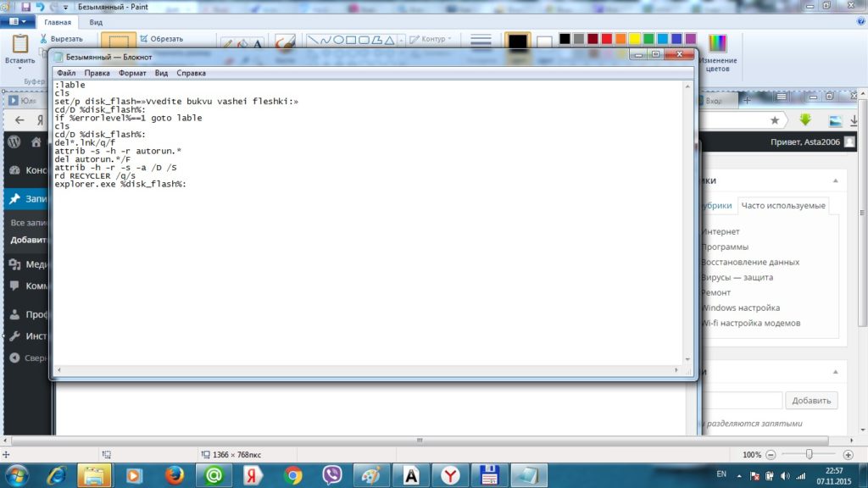
Task: Click the Paint palette taskbar icon
Action: click(x=371, y=474)
